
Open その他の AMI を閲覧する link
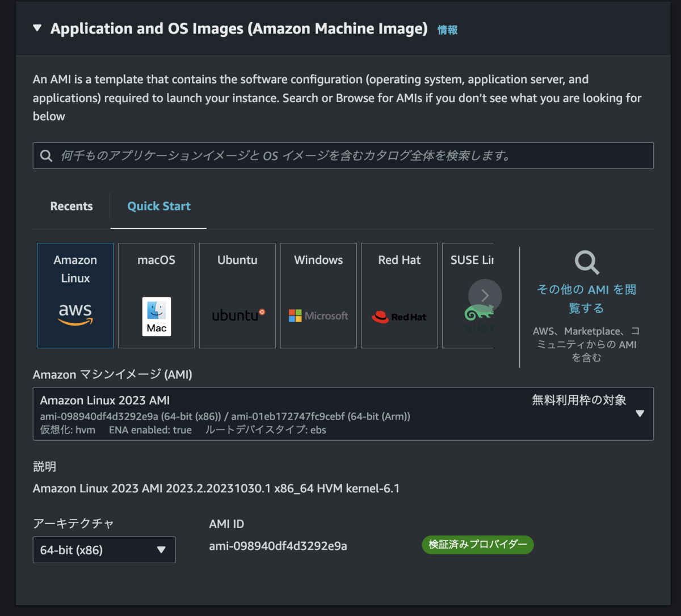coord(587,299)
